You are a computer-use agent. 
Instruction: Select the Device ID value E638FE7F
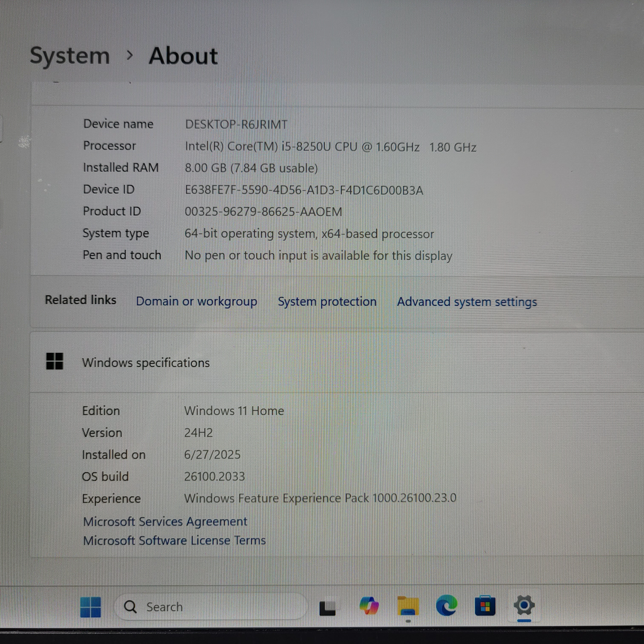pyautogui.click(x=304, y=190)
